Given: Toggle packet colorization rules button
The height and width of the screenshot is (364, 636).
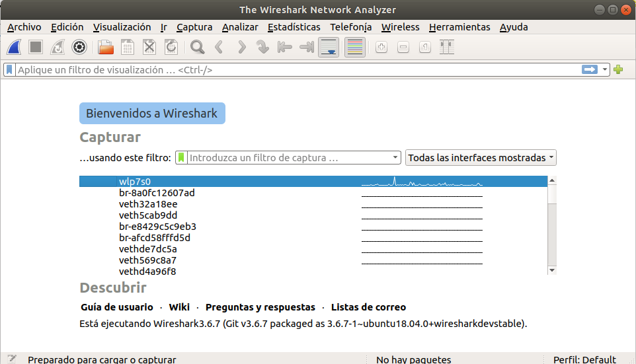Looking at the screenshot, I should pyautogui.click(x=355, y=47).
